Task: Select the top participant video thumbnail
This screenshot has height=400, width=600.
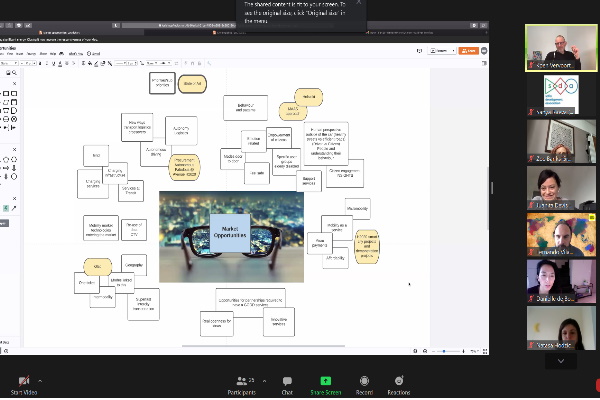Action: [560, 47]
